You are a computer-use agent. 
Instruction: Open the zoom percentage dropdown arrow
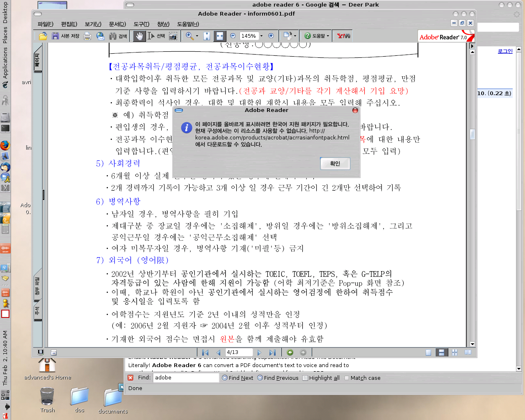pos(262,36)
